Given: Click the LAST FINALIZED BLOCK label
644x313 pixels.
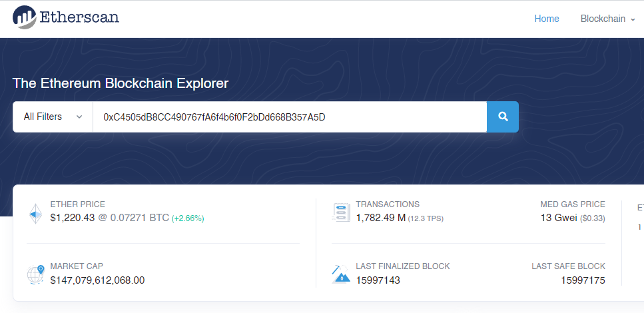Looking at the screenshot, I should click(403, 266).
